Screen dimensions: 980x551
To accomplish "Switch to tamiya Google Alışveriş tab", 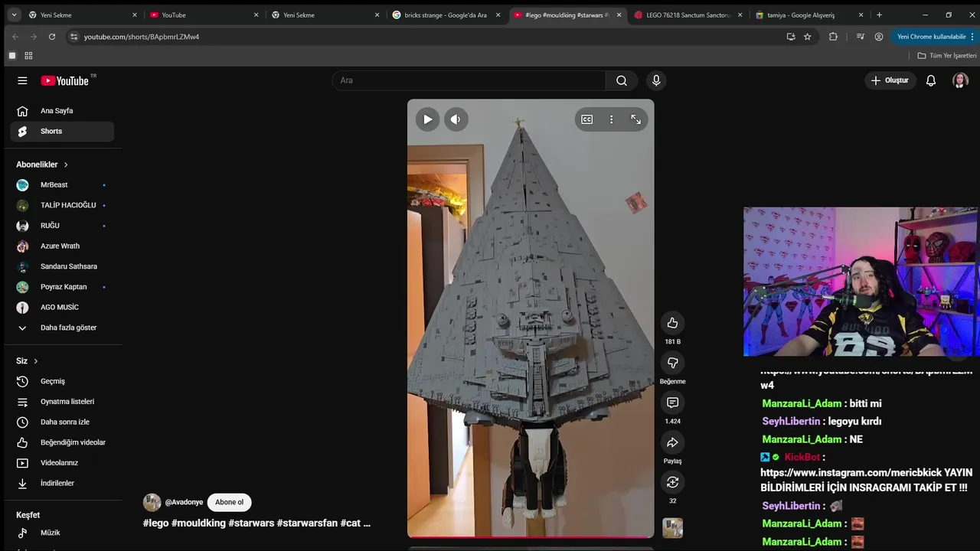I will 810,15.
